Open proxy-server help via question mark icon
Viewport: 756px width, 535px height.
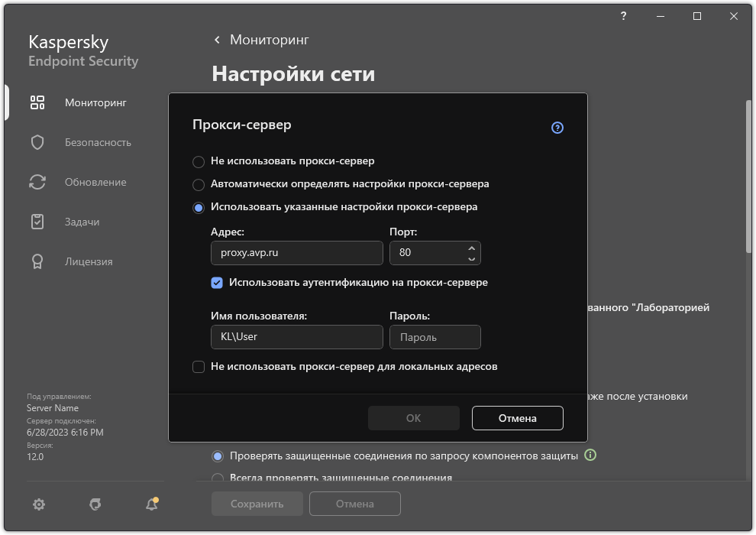pos(557,128)
